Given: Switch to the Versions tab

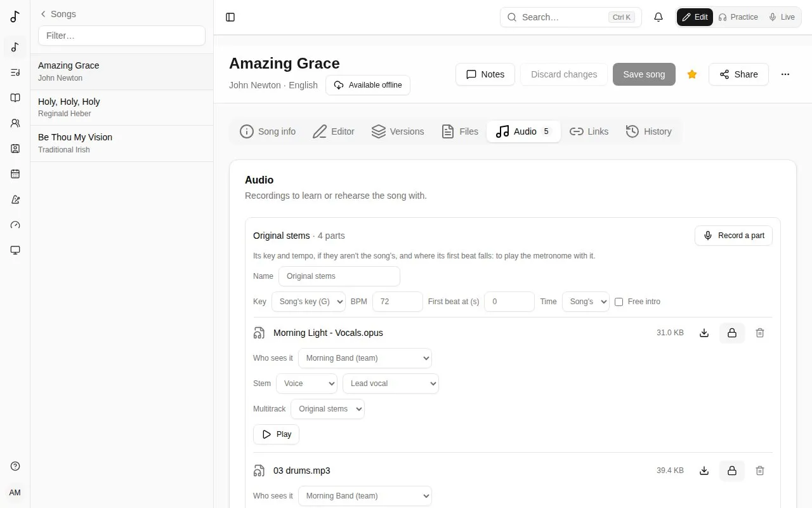Looking at the screenshot, I should [398, 131].
